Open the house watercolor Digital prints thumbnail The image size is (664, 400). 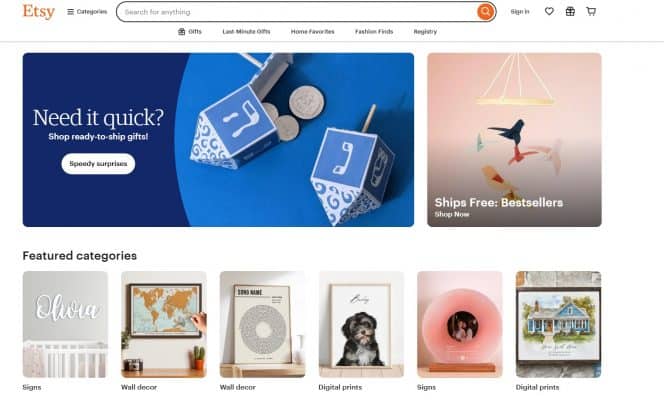559,324
